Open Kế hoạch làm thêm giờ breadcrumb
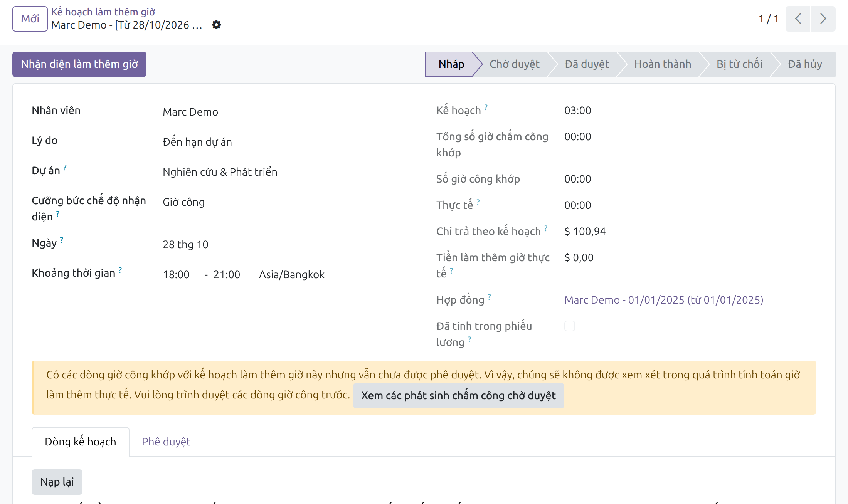848x504 pixels. 103,12
